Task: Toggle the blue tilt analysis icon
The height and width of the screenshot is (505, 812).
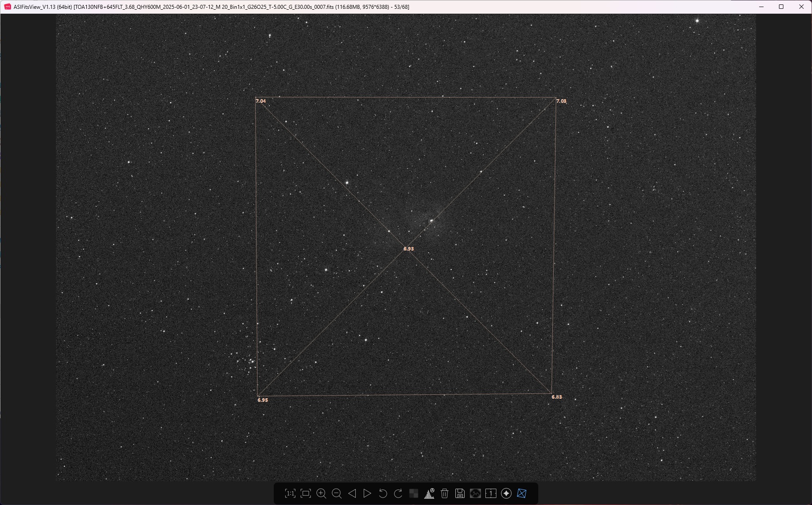Action: [x=521, y=494]
